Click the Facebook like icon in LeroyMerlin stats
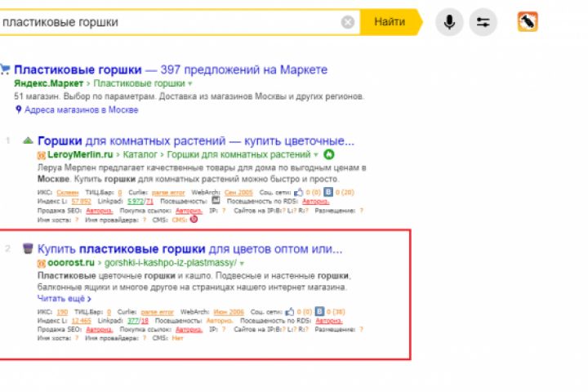This screenshot has height=392, width=588. 299,193
